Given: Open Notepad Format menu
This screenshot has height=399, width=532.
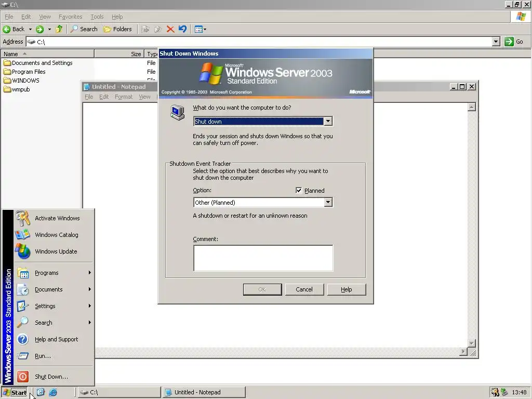Looking at the screenshot, I should tap(124, 97).
